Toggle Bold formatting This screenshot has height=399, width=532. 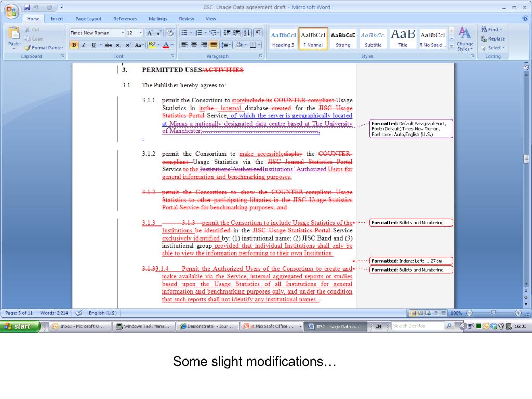[74, 45]
